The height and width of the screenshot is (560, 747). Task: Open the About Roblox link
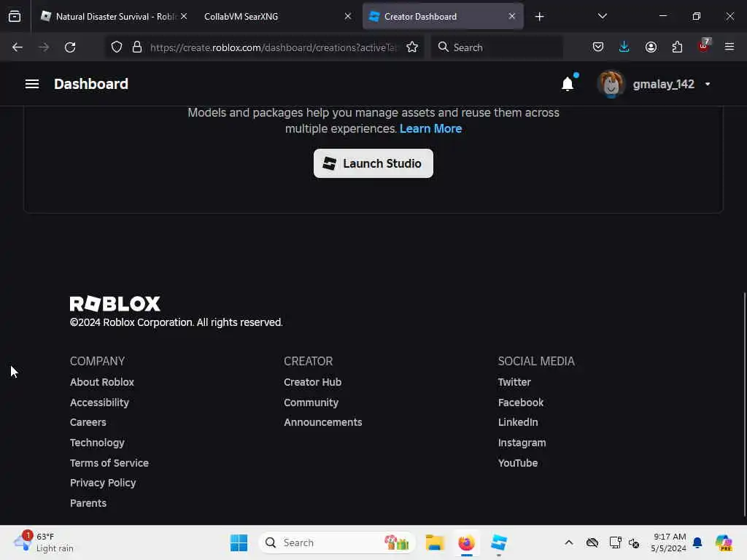102,382
